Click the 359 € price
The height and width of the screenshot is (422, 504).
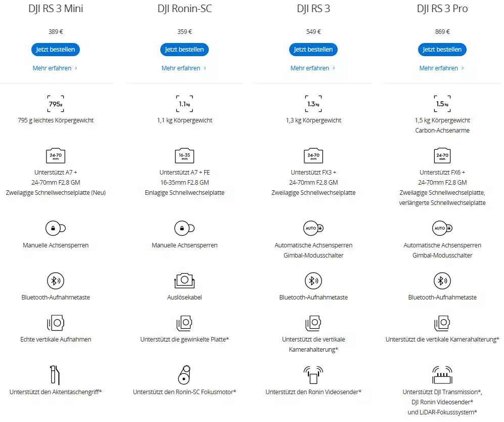pyautogui.click(x=185, y=32)
